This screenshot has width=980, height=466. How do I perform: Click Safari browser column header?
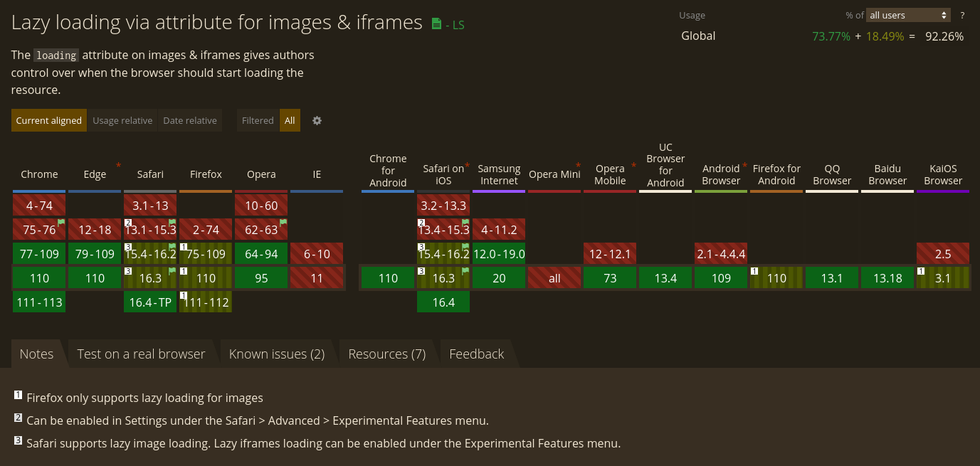coord(150,174)
